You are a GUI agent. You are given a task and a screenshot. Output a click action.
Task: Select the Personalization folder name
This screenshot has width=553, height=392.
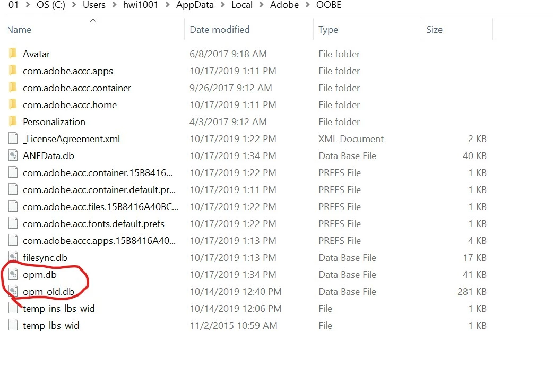54,121
